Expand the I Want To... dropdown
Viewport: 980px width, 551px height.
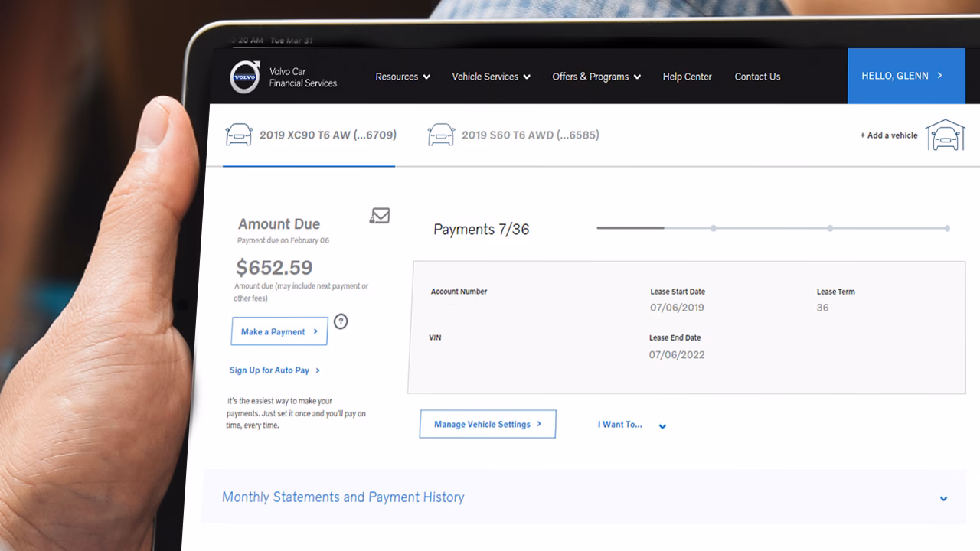pos(661,425)
